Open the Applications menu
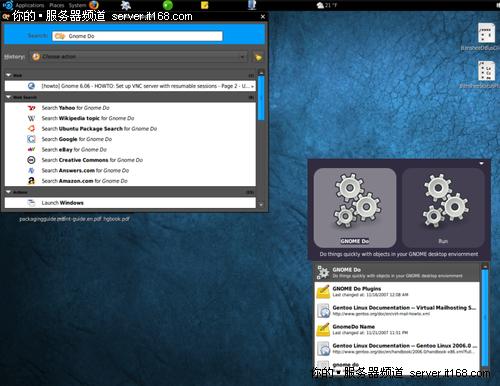This screenshot has height=386, width=500. (29, 5)
